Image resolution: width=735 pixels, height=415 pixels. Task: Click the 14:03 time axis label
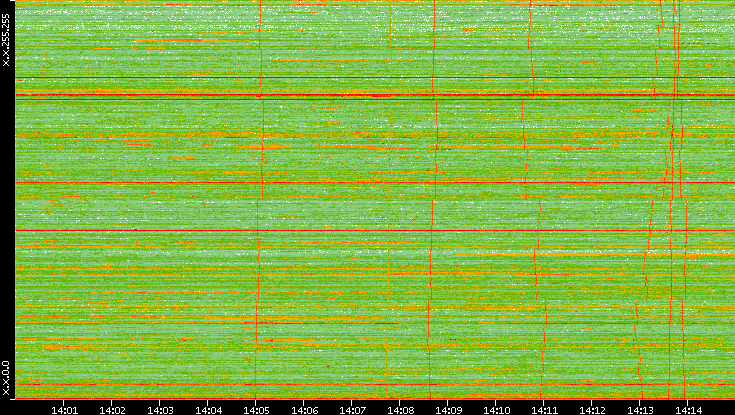[160, 411]
